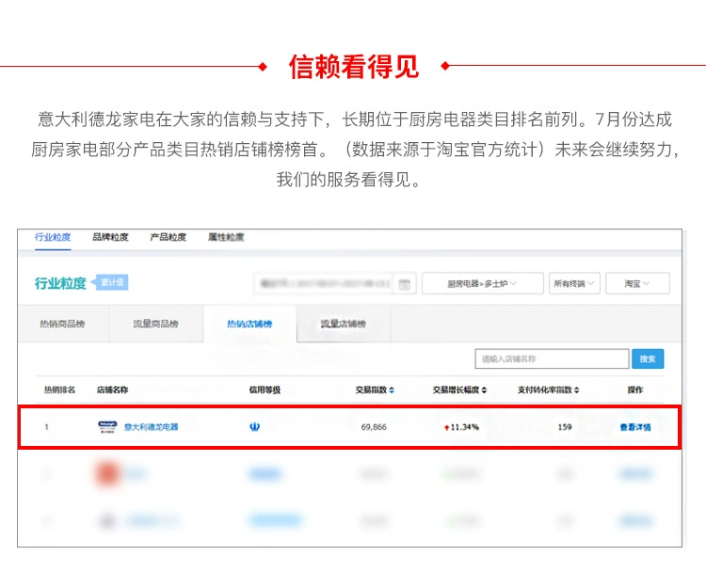Click the 信用等级 column header

(265, 390)
